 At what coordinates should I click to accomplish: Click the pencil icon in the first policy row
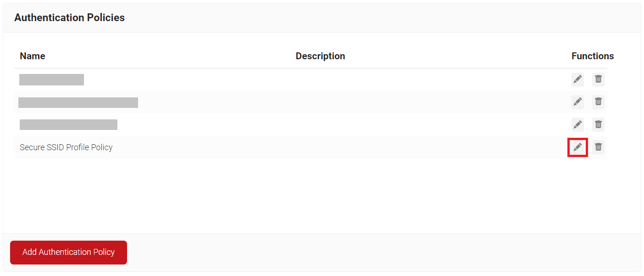[x=577, y=79]
